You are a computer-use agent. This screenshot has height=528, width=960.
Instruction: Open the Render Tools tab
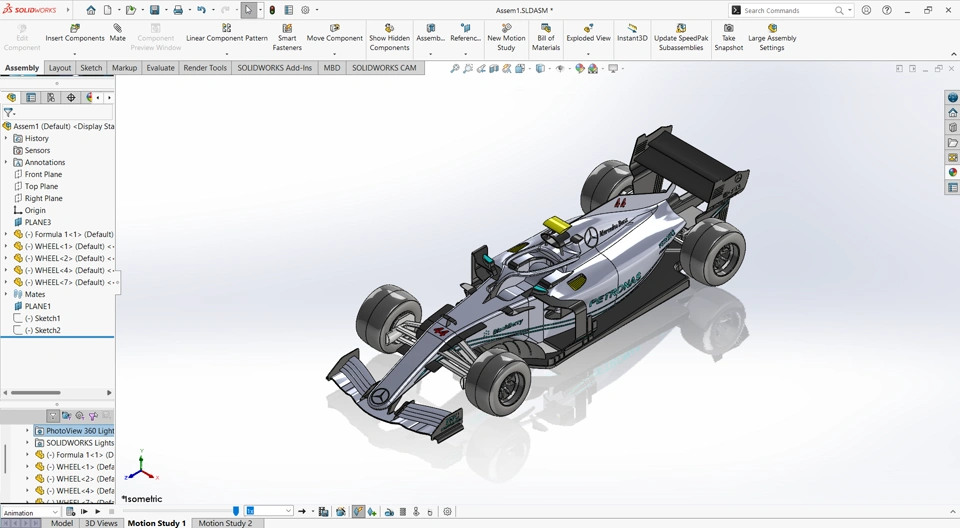(x=205, y=68)
